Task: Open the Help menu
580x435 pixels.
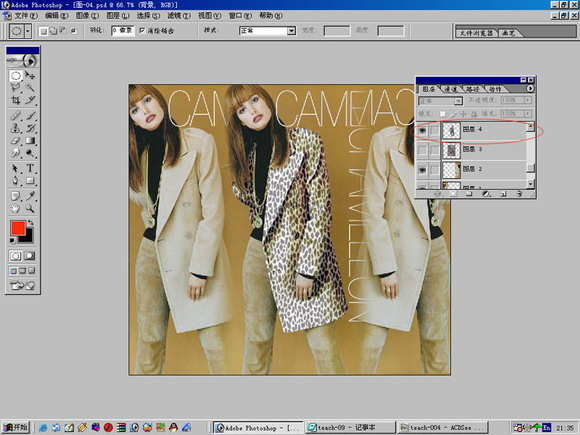Action: [x=271, y=16]
